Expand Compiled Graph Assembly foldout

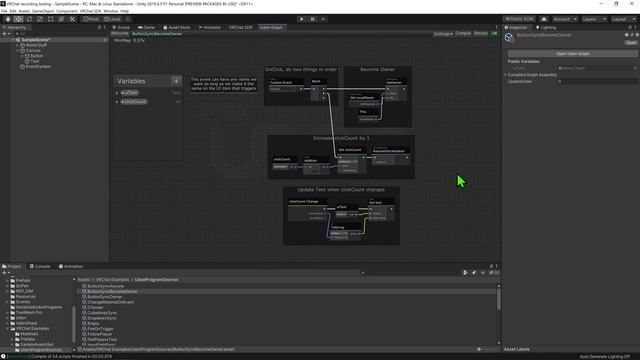pyautogui.click(x=506, y=75)
